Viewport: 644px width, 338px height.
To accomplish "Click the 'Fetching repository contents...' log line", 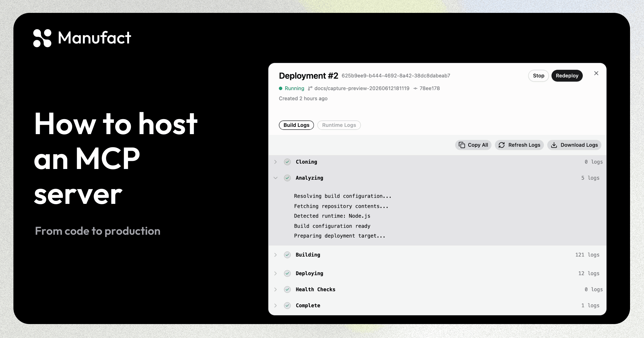I will [341, 206].
